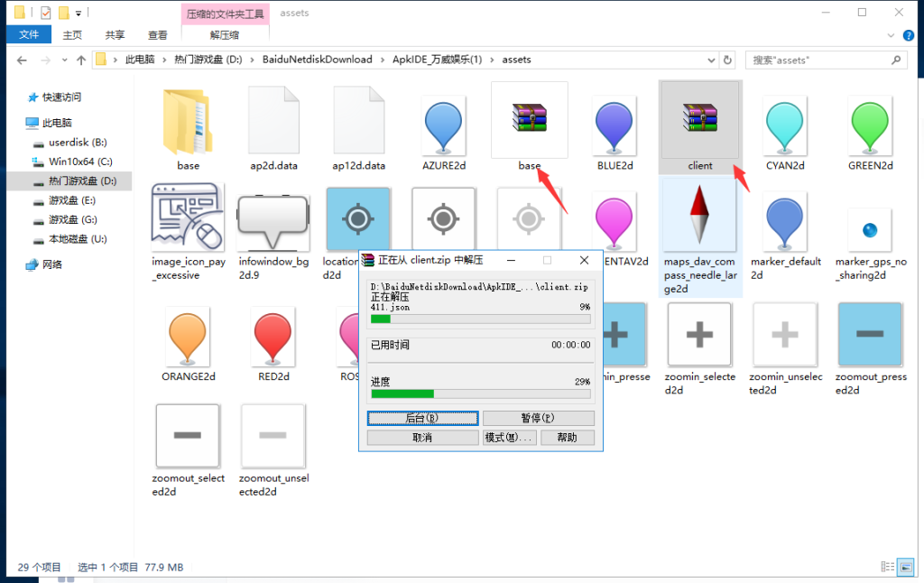Click the refresh button beside address bar
Screen dimensions: 924x583
click(x=727, y=60)
